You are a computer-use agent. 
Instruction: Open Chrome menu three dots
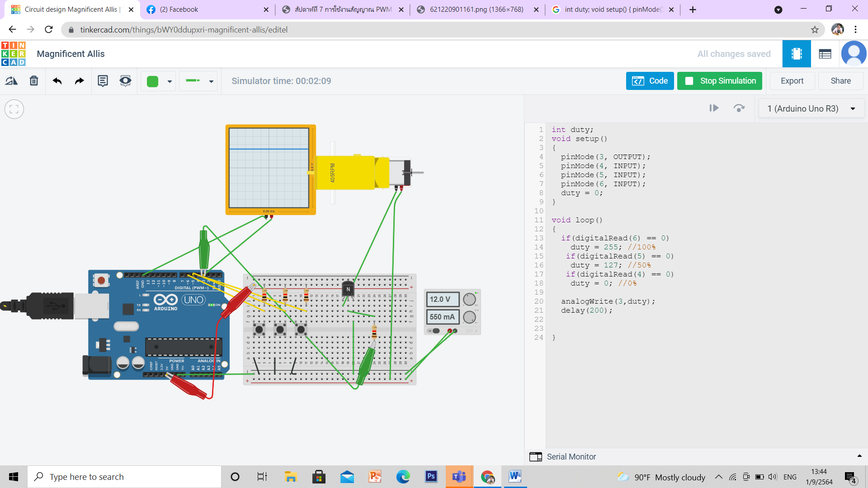click(x=855, y=29)
